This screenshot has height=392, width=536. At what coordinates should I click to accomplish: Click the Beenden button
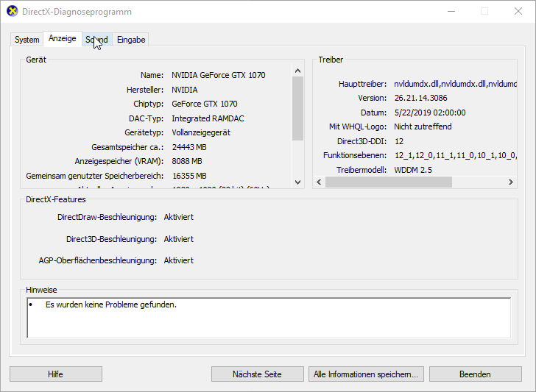point(476,374)
